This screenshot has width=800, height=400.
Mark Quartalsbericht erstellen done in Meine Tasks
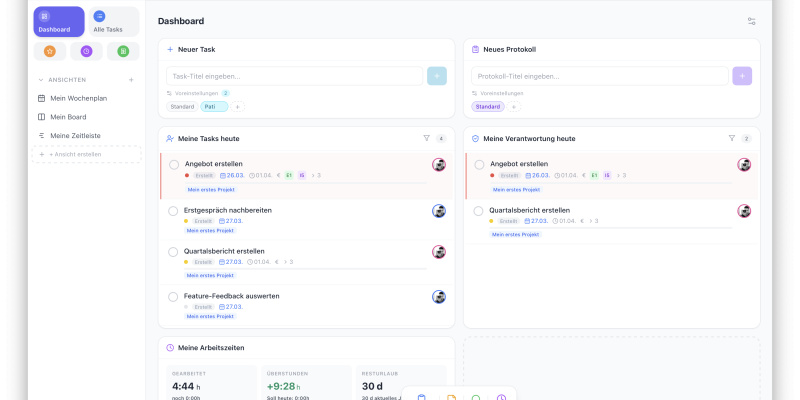click(x=173, y=252)
